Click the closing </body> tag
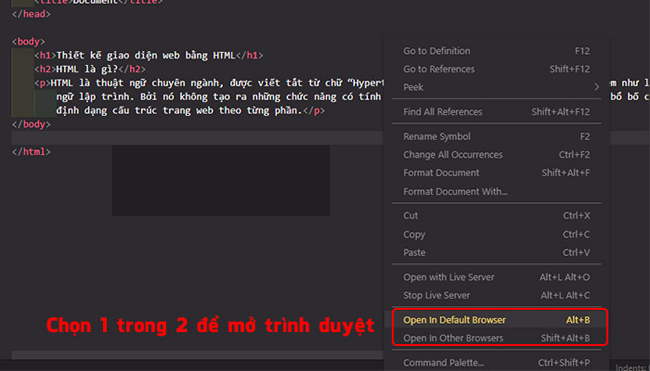The width and height of the screenshot is (650, 371). pos(31,124)
